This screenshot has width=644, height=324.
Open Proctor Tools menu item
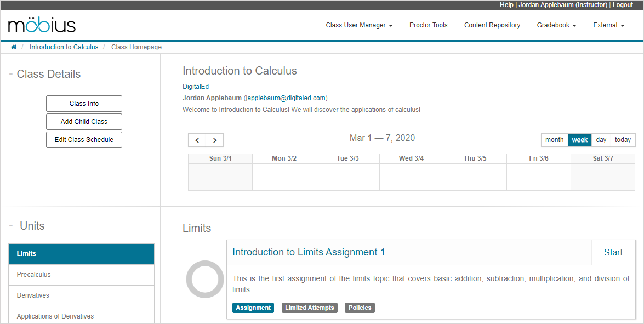[x=428, y=25]
